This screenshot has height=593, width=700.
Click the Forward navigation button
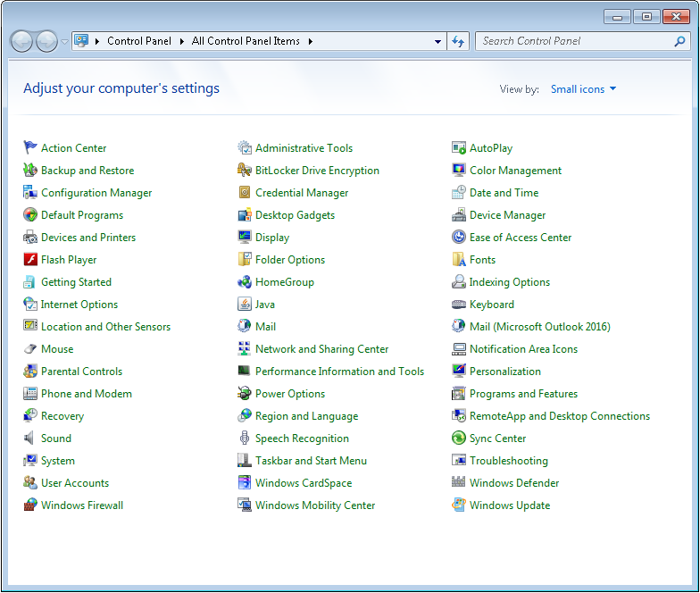46,41
